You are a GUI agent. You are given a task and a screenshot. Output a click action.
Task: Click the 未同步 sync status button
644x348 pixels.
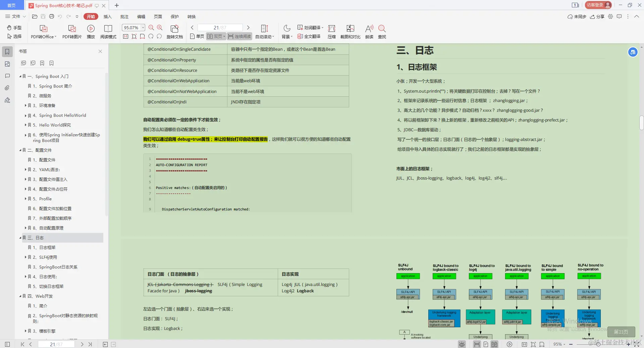coord(577,16)
